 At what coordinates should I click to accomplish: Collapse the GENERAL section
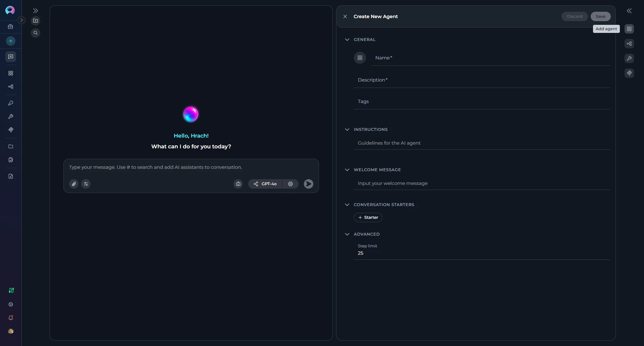tap(347, 39)
